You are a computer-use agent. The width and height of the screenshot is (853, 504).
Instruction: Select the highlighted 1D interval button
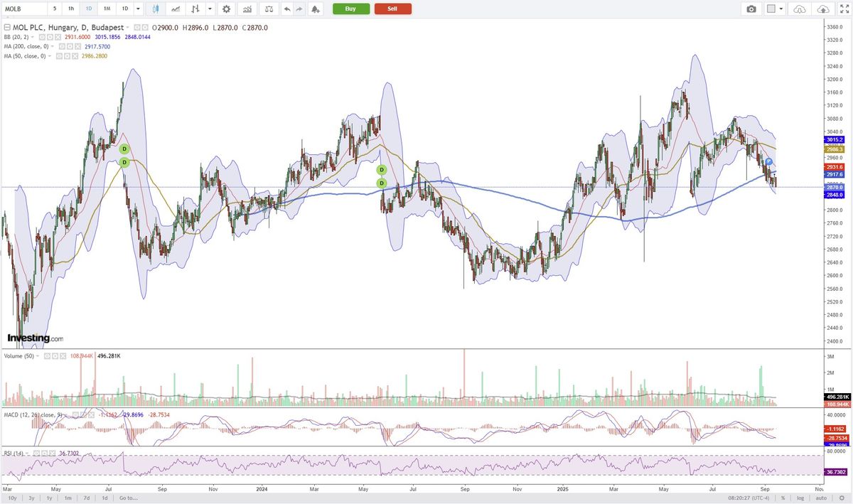(88, 9)
